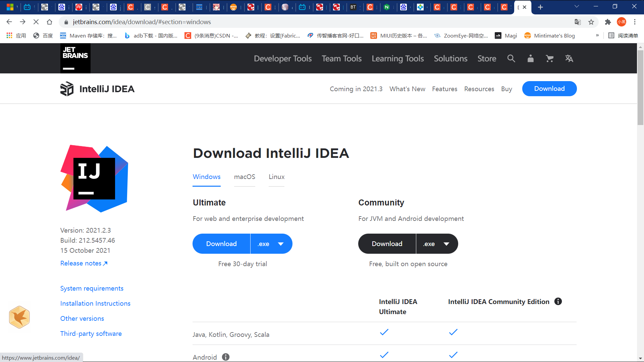Image resolution: width=644 pixels, height=362 pixels.
Task: Open the IntelliJ IDEA product logo icon
Action: click(x=67, y=88)
